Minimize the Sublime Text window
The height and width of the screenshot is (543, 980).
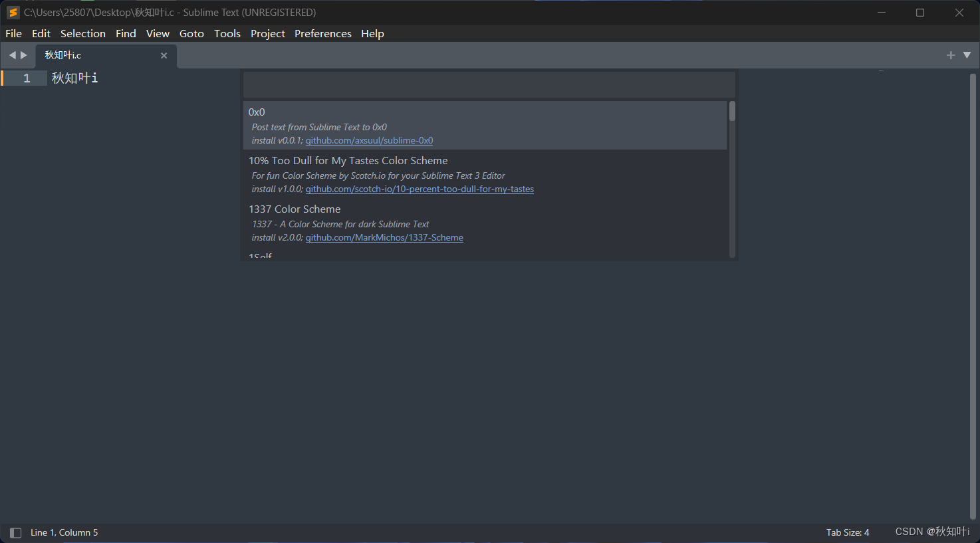pyautogui.click(x=882, y=13)
